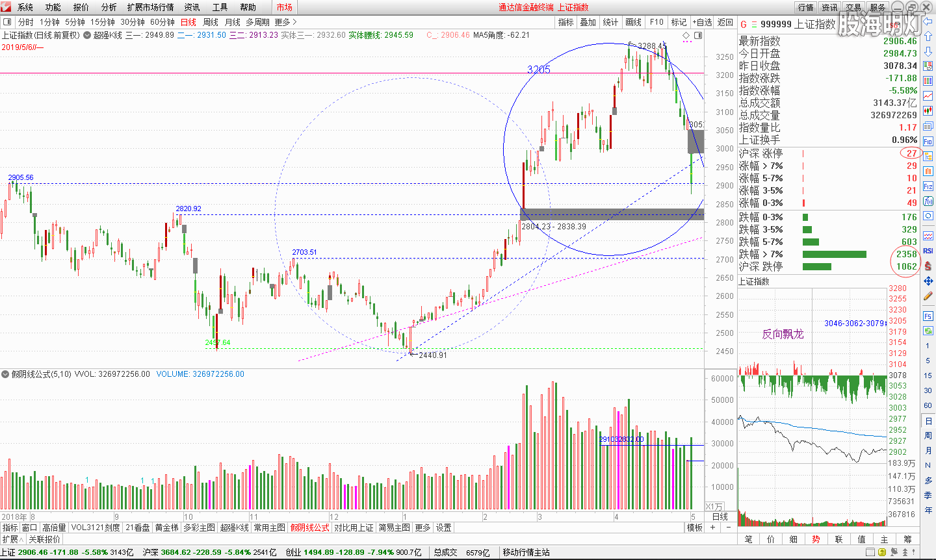This screenshot has height=560, width=936.
Task: Select the 势 tab below mini chart
Action: [x=816, y=539]
